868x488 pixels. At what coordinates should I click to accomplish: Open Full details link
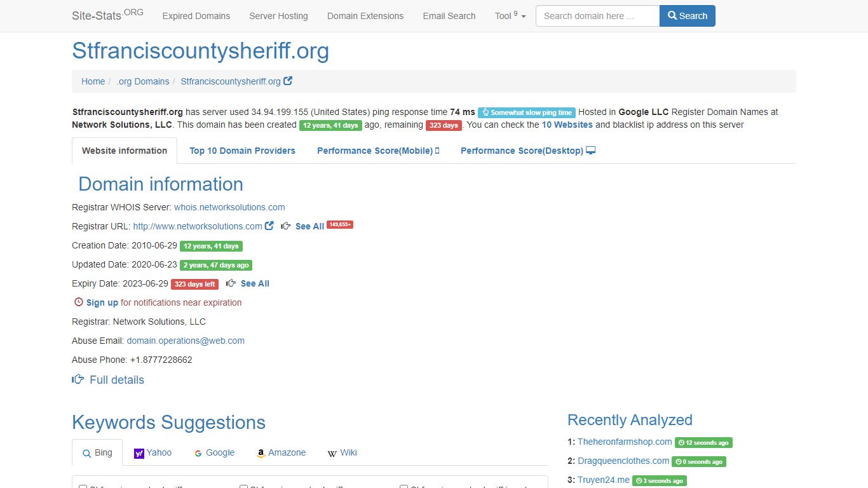click(x=117, y=380)
